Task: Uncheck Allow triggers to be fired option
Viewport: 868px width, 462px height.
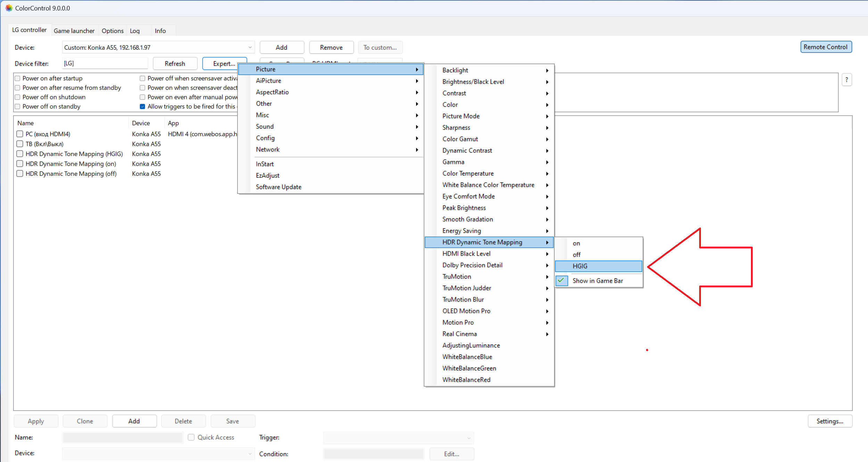Action: [x=142, y=107]
